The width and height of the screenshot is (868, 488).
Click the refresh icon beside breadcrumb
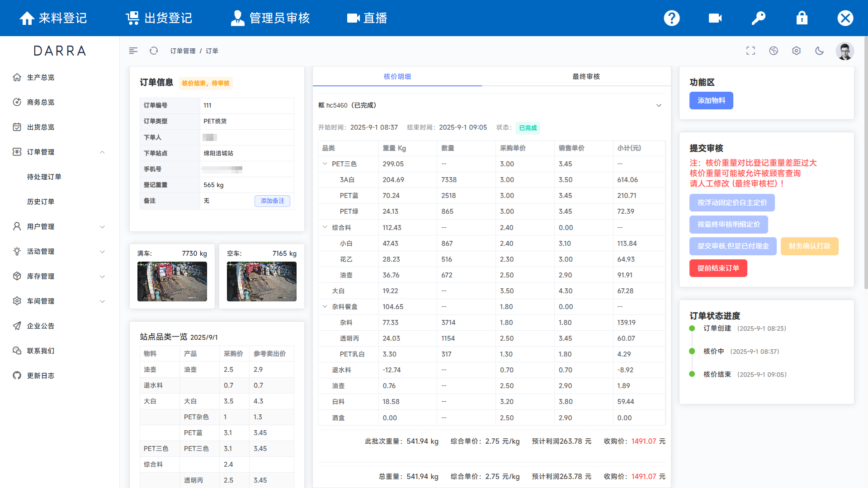[x=154, y=51]
